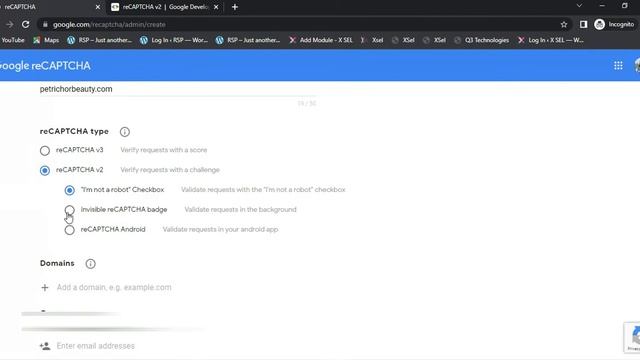Bookmark this page with star icon
Image resolution: width=640 pixels, height=360 pixels.
tap(564, 24)
